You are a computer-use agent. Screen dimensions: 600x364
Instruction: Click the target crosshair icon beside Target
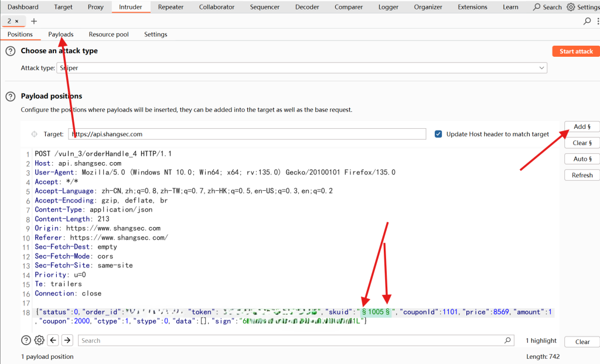click(34, 134)
